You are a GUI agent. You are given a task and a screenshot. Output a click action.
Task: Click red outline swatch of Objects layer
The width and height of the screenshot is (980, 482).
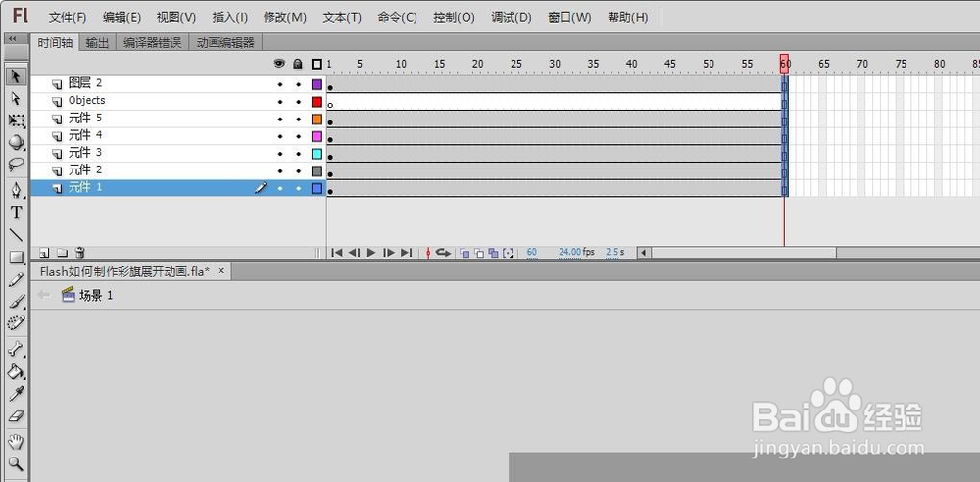pyautogui.click(x=317, y=102)
